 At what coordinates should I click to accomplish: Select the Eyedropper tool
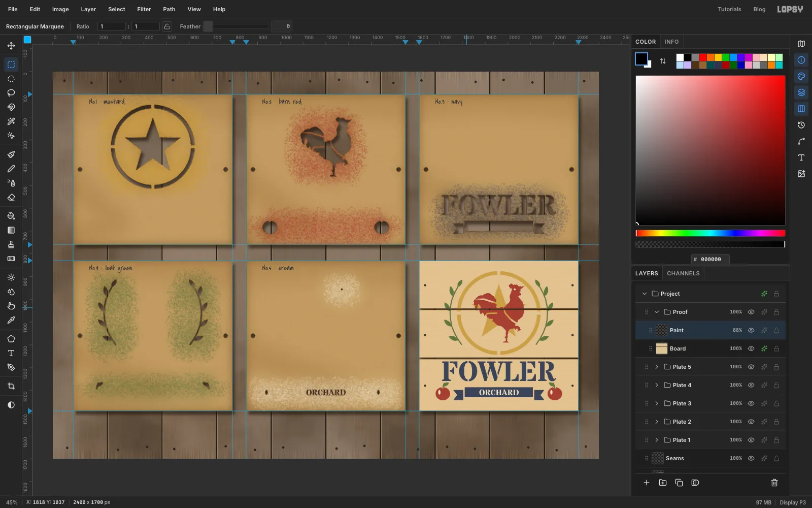[11, 320]
